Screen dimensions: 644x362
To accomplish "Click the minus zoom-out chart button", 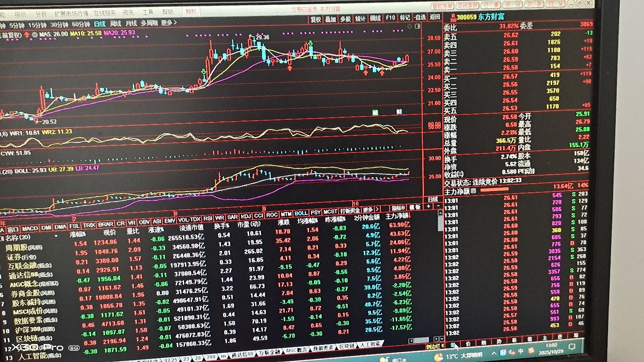I will (x=438, y=206).
